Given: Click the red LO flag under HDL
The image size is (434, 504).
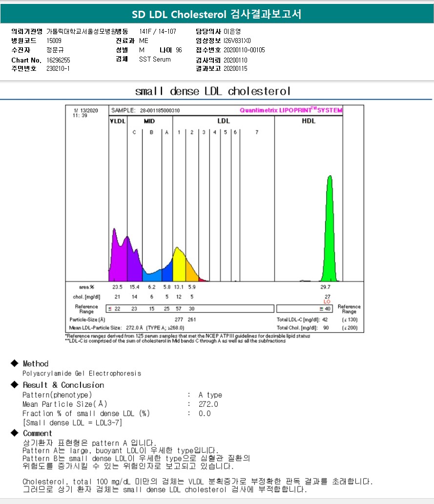Looking at the screenshot, I should pos(327,302).
